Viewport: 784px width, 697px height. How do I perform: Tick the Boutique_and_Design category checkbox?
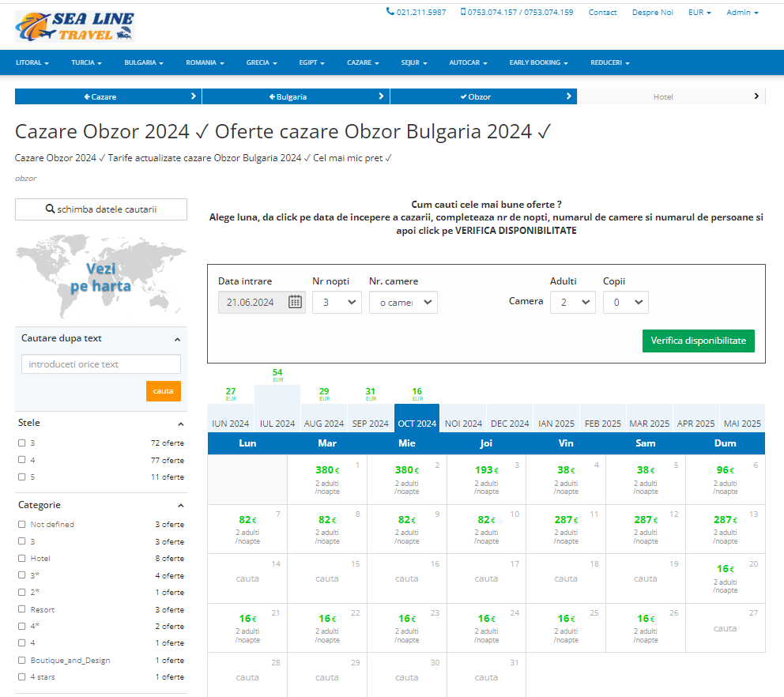[x=22, y=660]
